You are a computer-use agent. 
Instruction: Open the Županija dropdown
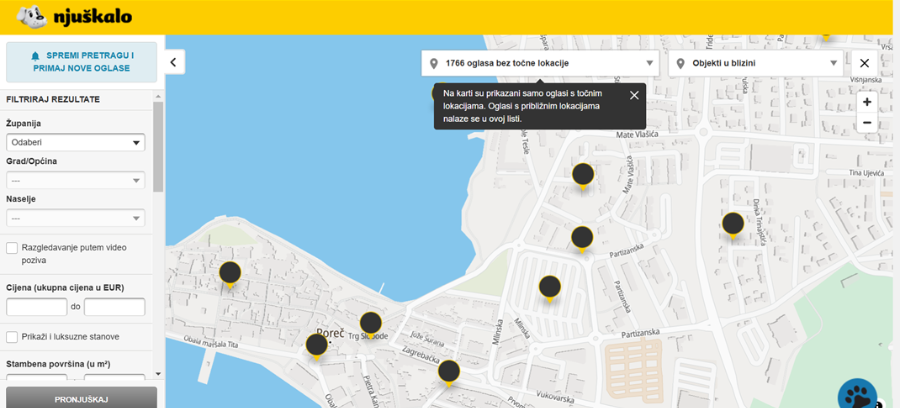(76, 142)
